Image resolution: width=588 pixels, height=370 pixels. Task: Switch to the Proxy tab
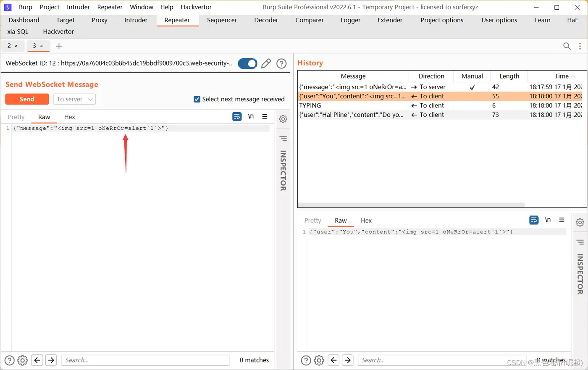click(100, 20)
